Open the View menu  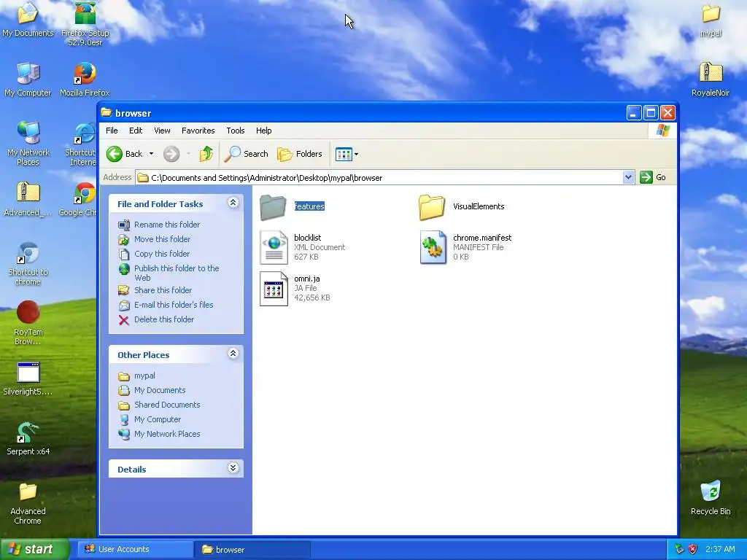click(x=162, y=131)
